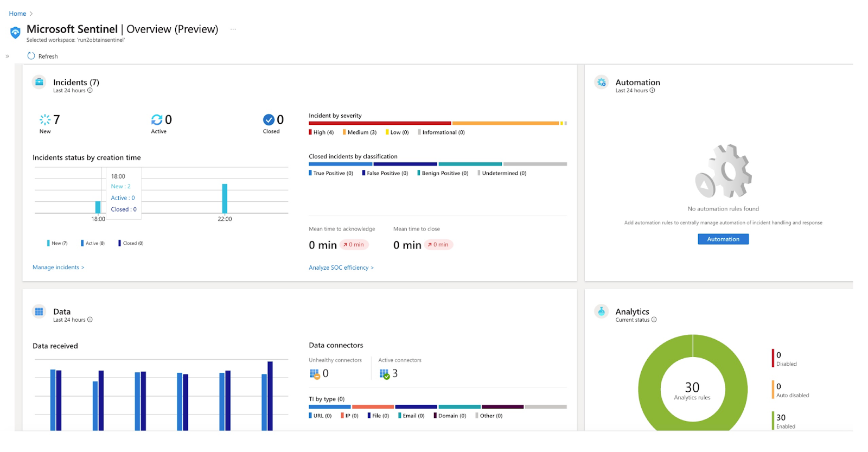Viewport: 868px width, 452px height.
Task: Click the High (4) severity legend
Action: [322, 132]
